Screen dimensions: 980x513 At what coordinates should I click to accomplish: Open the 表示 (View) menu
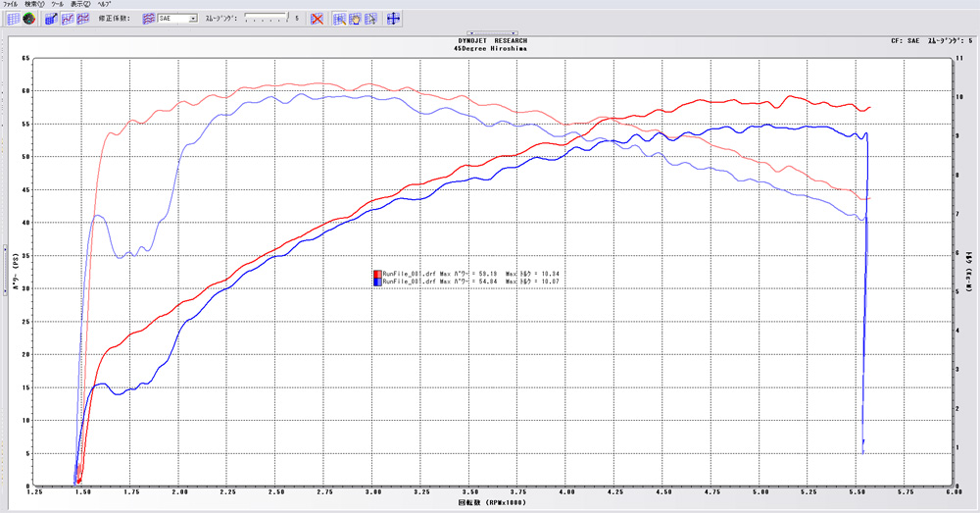coord(80,5)
